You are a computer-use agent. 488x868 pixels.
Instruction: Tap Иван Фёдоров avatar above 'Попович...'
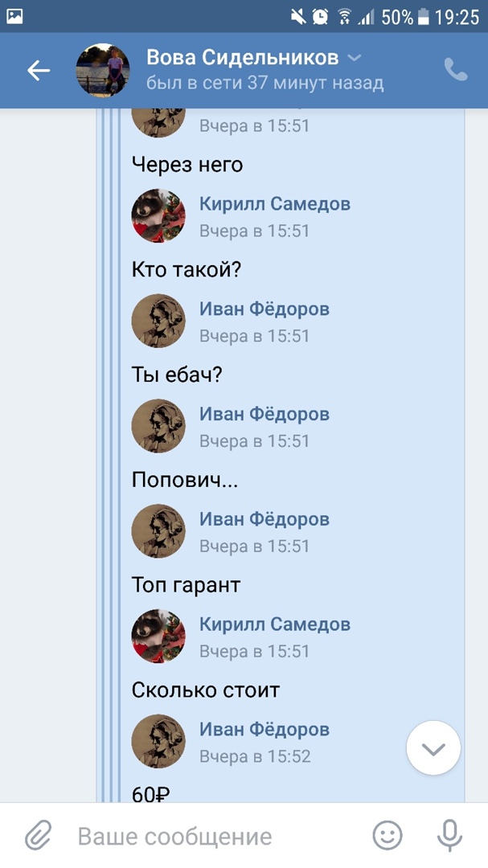158,426
